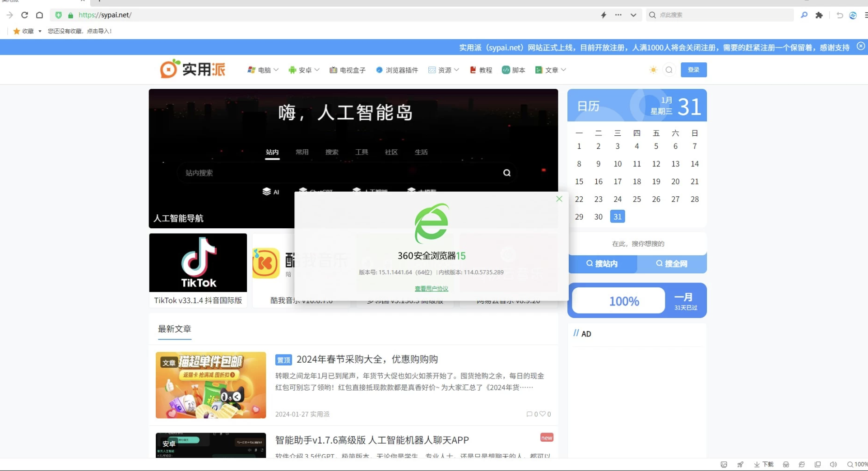Screen dimensions: 868x471
Task: Open the TikTok app thumbnail
Action: coord(198,263)
